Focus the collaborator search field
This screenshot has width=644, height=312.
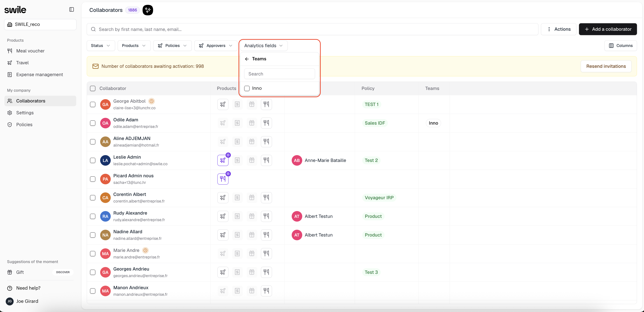pyautogui.click(x=312, y=29)
